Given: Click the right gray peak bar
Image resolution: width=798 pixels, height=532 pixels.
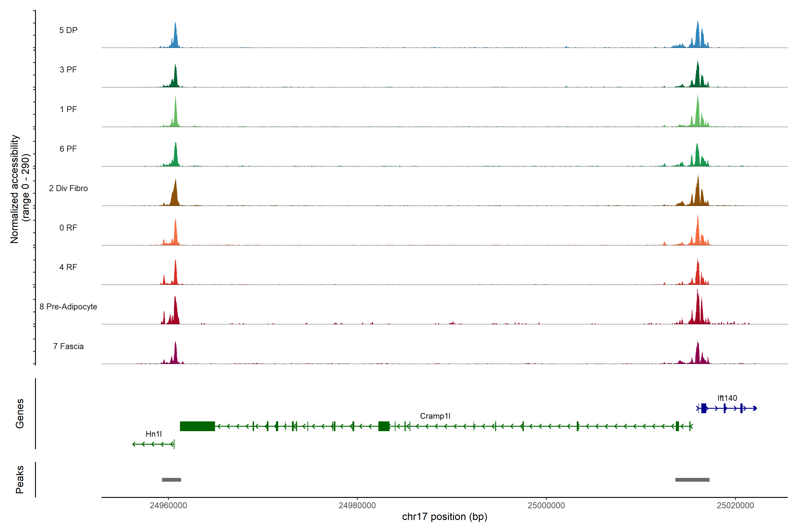Looking at the screenshot, I should point(692,480).
